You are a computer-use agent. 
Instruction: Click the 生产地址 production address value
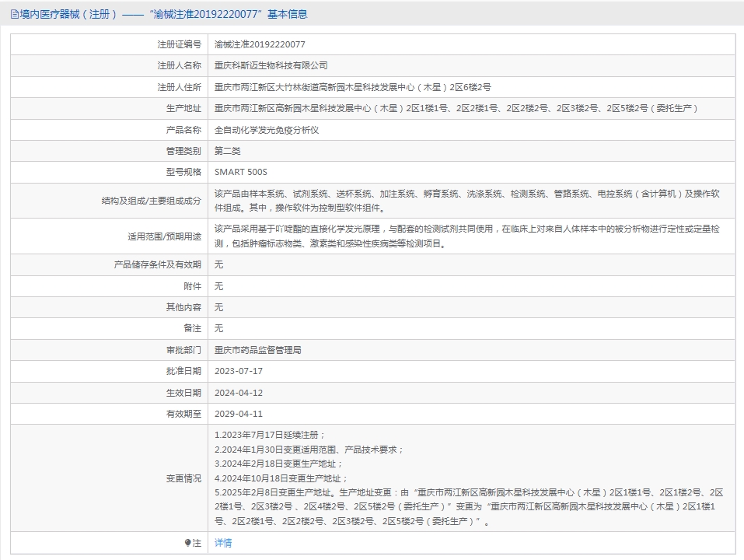coord(456,109)
